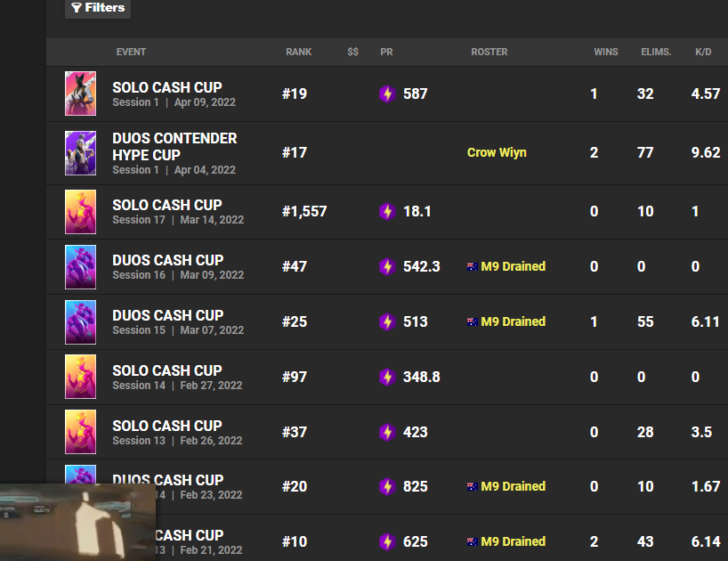Sort results by the RANK column header
Viewport: 728px width, 561px height.
[299, 52]
